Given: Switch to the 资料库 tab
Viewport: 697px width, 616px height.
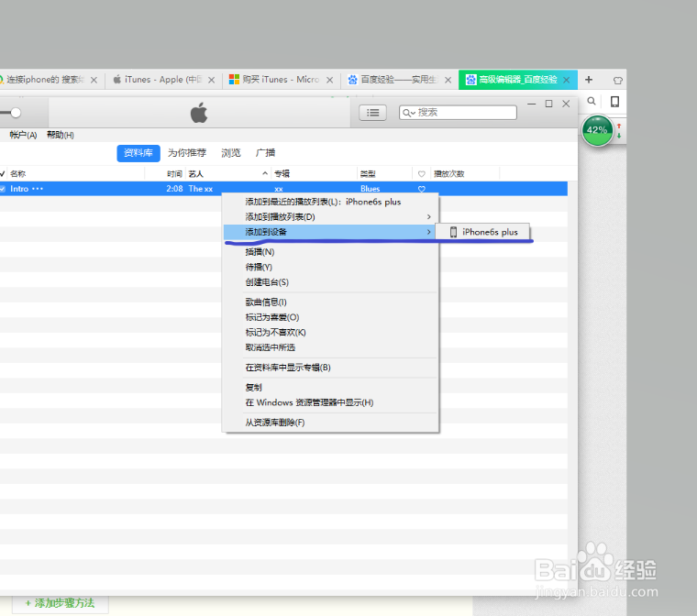Looking at the screenshot, I should [138, 153].
